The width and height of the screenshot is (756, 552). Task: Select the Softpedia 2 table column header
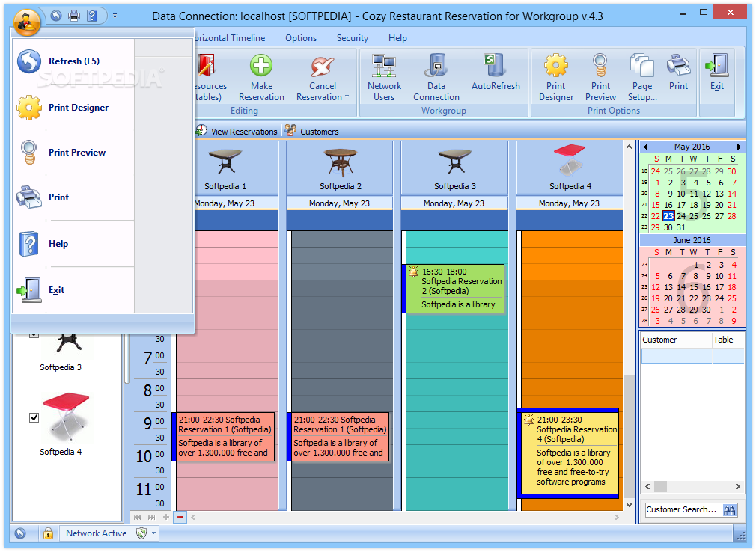click(x=340, y=168)
